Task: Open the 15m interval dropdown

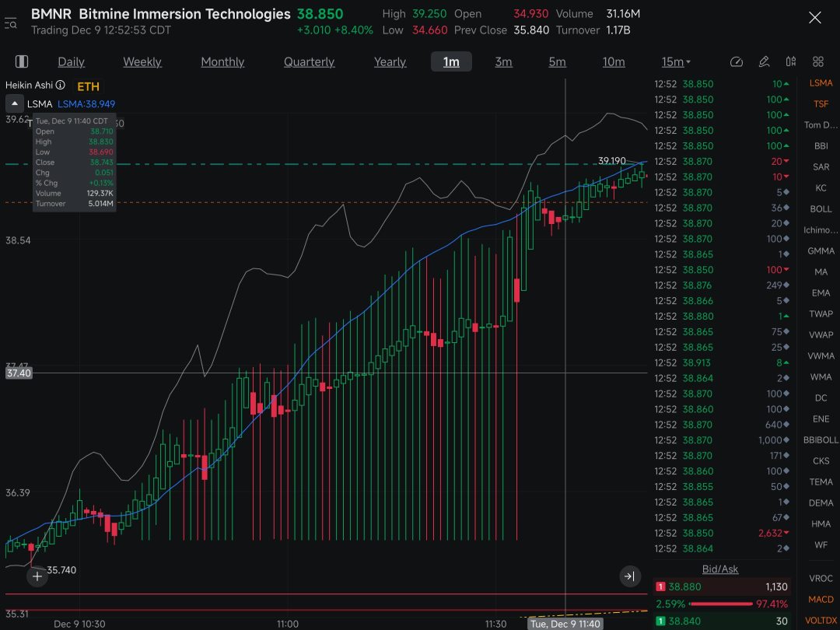Action: click(676, 62)
